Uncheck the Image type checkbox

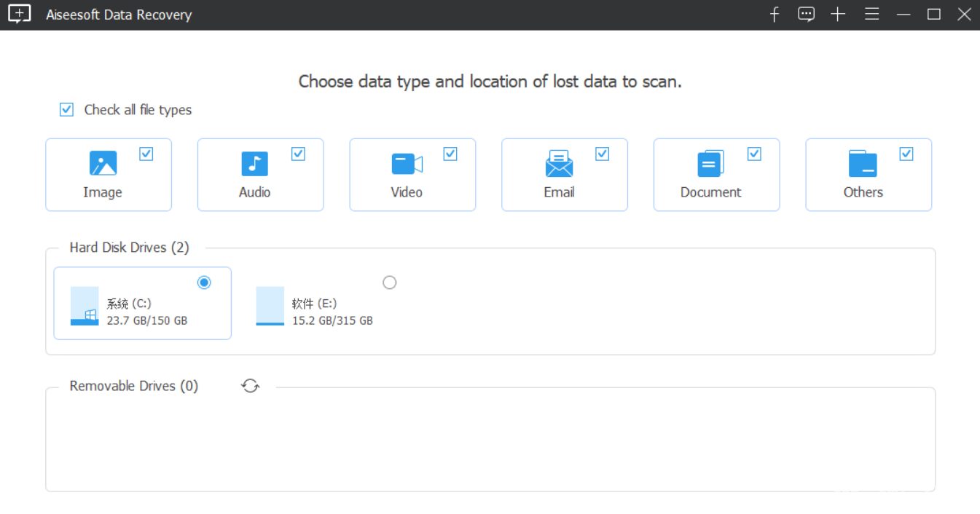(x=146, y=154)
